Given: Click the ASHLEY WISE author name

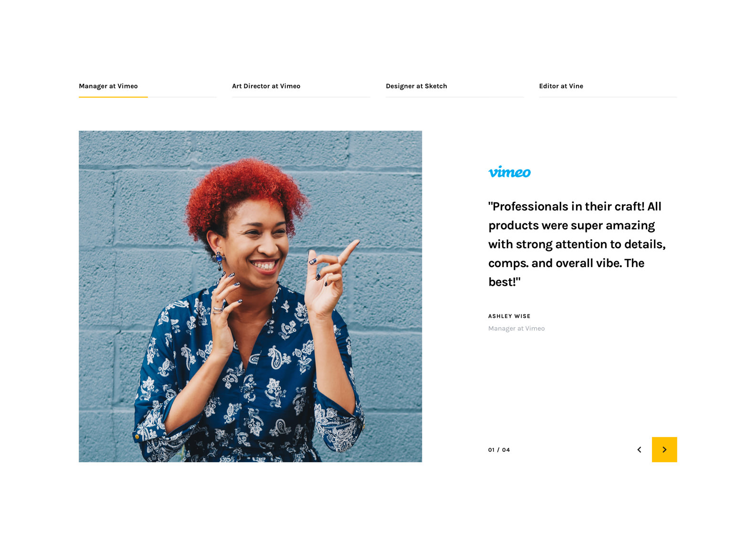Looking at the screenshot, I should pyautogui.click(x=509, y=316).
